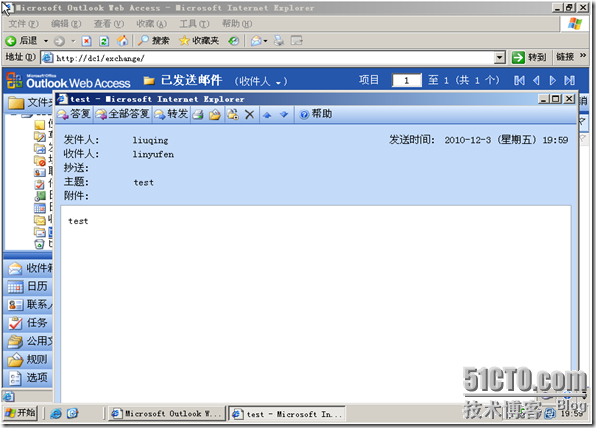Open the 收件人 view dropdown in OWA header

[x=279, y=82]
